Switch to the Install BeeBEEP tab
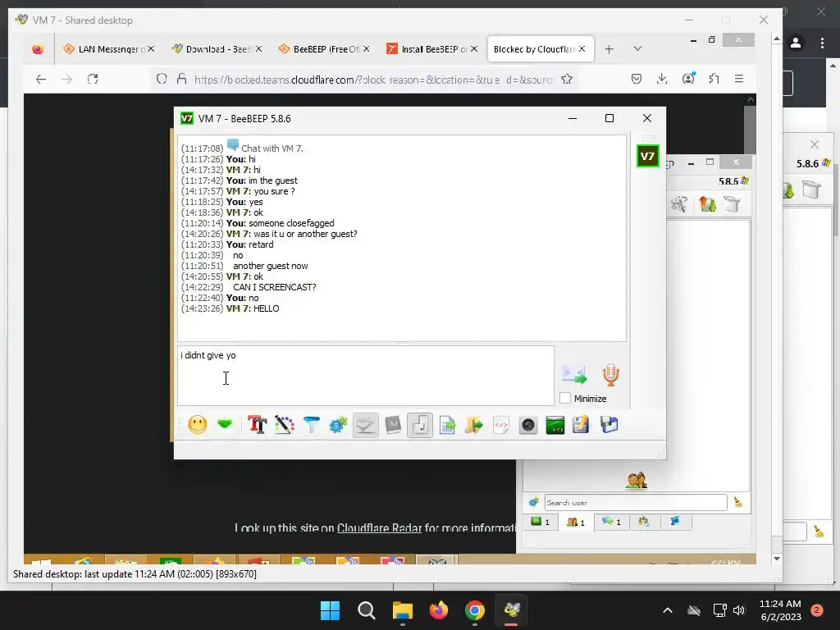The width and height of the screenshot is (840, 630). pyautogui.click(x=431, y=48)
